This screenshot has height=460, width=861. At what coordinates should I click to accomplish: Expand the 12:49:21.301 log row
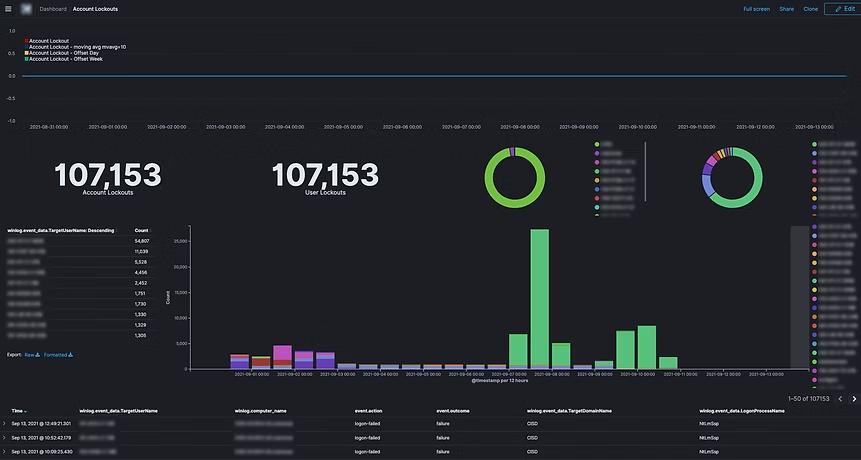point(4,424)
